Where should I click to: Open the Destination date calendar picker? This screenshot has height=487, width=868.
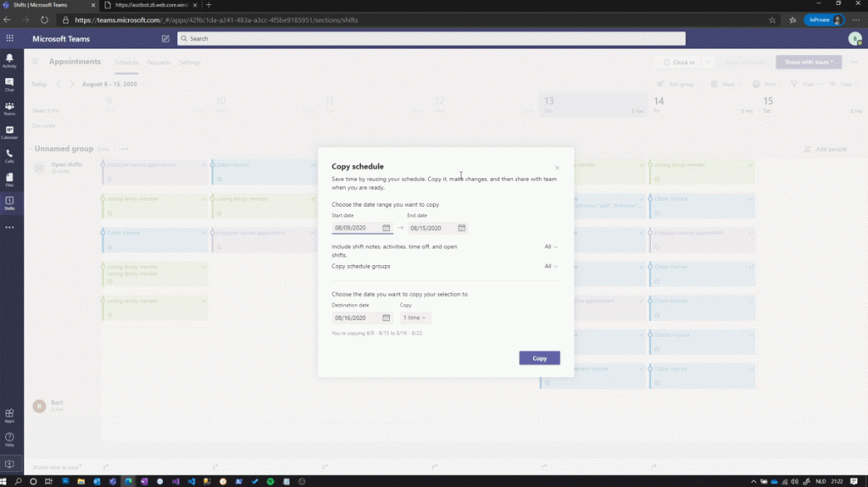pyautogui.click(x=386, y=318)
